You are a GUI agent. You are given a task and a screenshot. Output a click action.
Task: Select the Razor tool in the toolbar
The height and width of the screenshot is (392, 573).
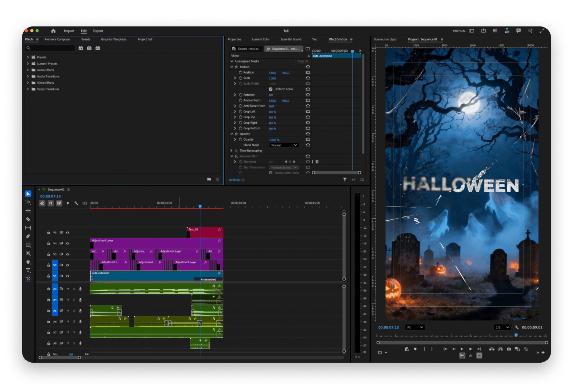coord(28,219)
